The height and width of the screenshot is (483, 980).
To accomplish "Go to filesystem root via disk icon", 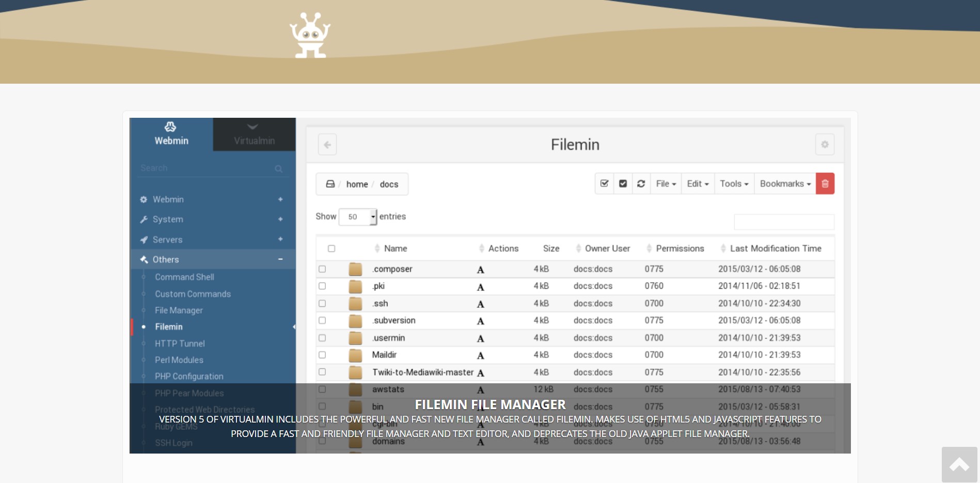I will pos(329,183).
